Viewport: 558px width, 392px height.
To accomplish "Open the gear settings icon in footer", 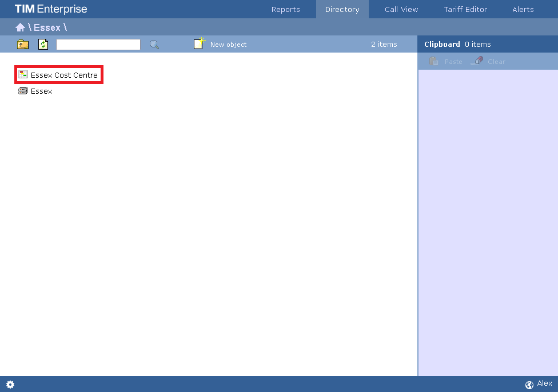I will point(10,385).
